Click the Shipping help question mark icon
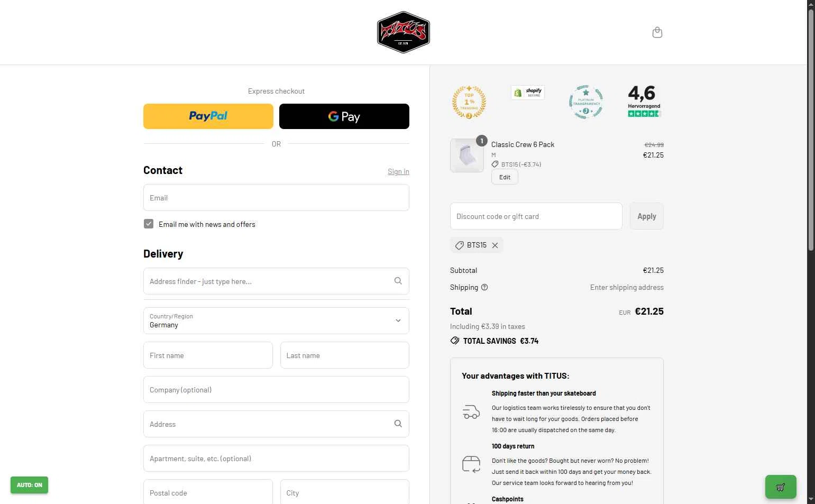 click(x=484, y=287)
